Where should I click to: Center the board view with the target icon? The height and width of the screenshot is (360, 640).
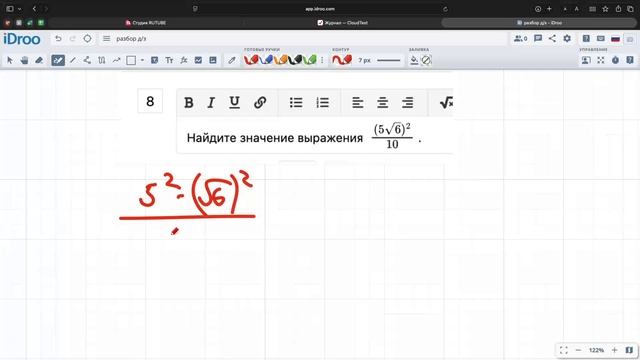coord(87,39)
